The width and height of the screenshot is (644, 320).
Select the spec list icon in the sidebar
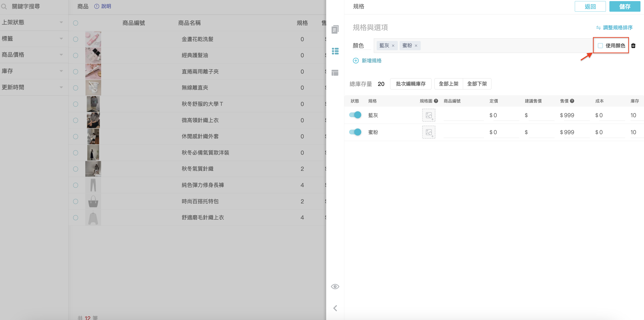tap(335, 51)
